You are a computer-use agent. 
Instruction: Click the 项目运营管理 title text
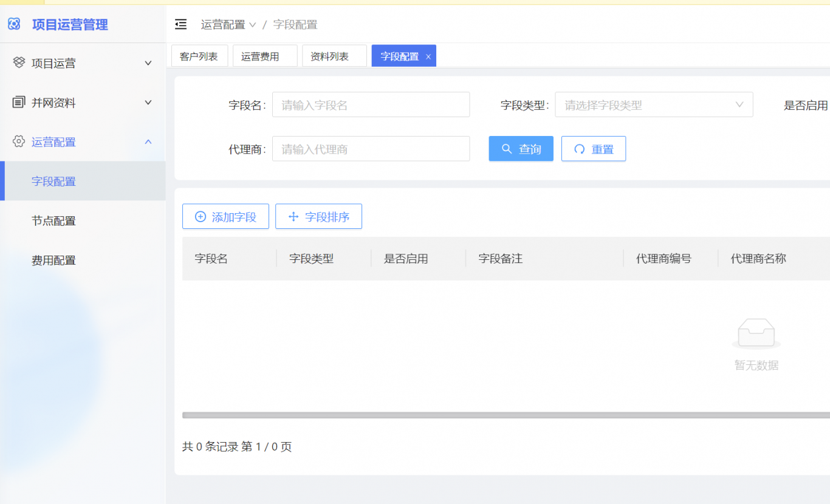pyautogui.click(x=70, y=24)
